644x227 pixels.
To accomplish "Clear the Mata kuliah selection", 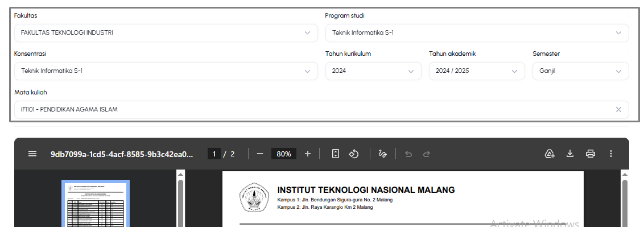I will [618, 110].
